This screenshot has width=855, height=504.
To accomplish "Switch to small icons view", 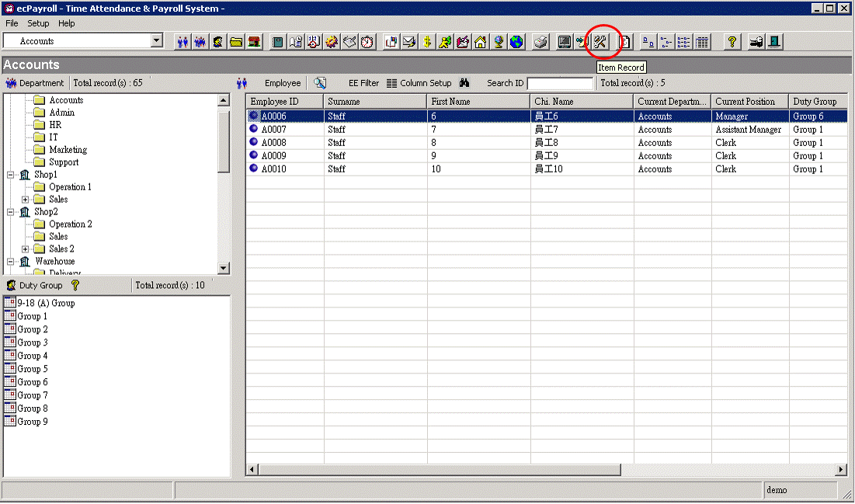I will pyautogui.click(x=666, y=41).
